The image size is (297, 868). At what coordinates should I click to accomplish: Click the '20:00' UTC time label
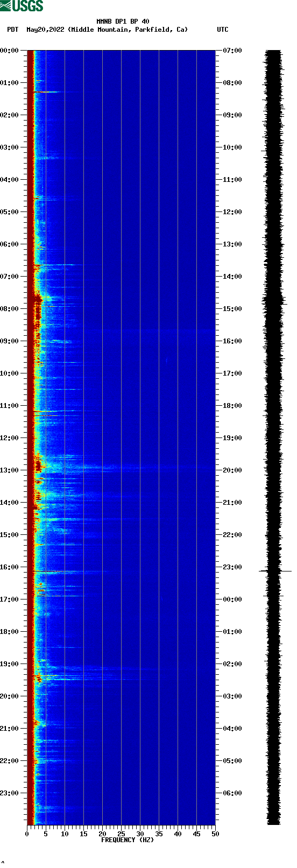232,470
